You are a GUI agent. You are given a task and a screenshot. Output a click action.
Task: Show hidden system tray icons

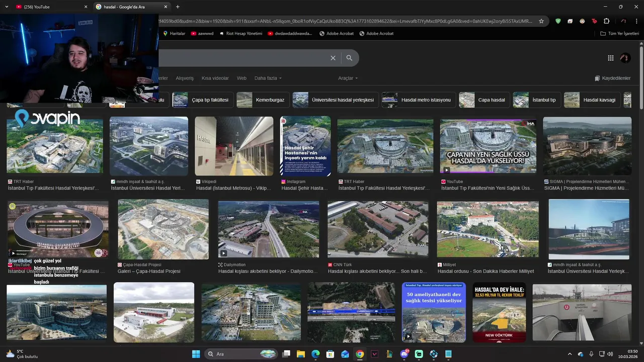point(570,354)
